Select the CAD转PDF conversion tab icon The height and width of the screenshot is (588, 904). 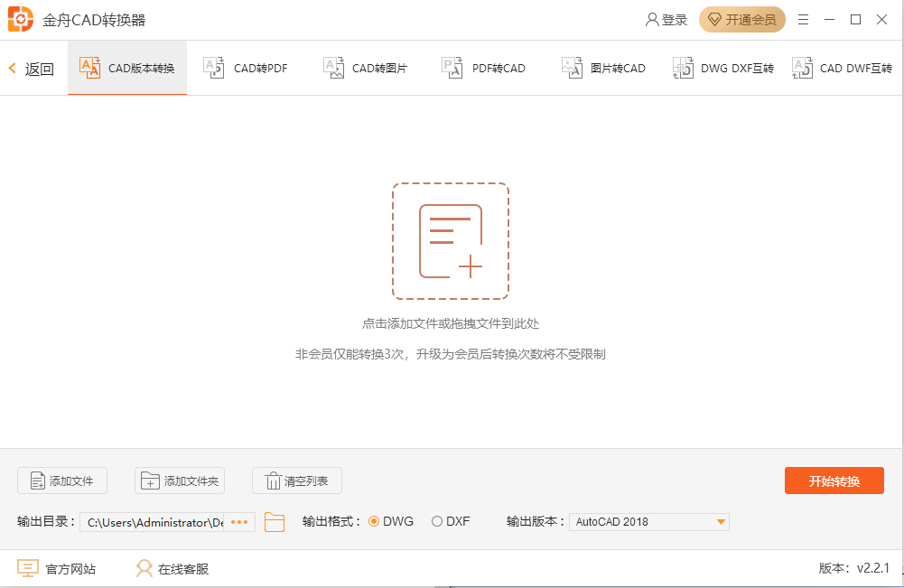(212, 67)
